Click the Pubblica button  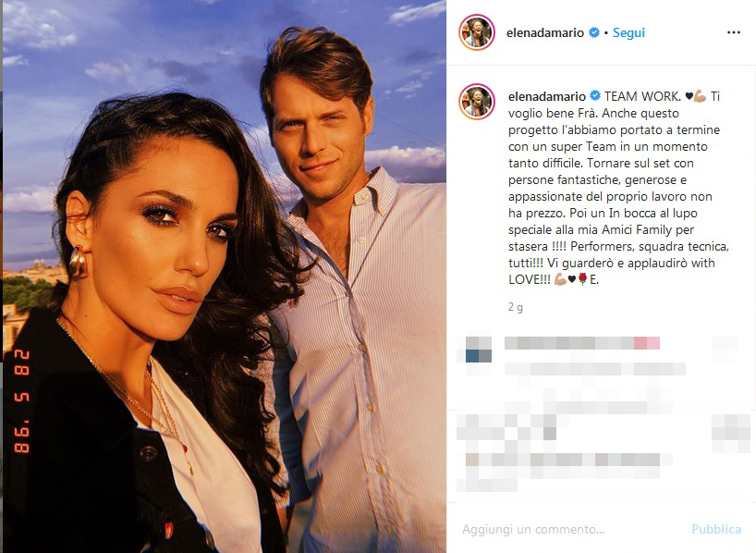click(x=716, y=529)
